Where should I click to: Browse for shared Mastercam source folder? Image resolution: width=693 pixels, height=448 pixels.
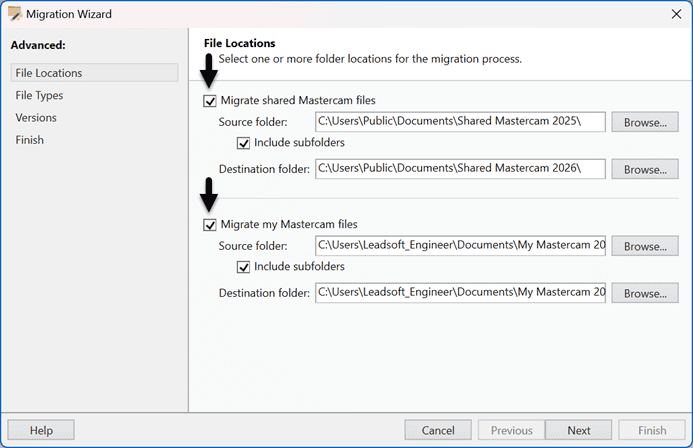tap(645, 122)
